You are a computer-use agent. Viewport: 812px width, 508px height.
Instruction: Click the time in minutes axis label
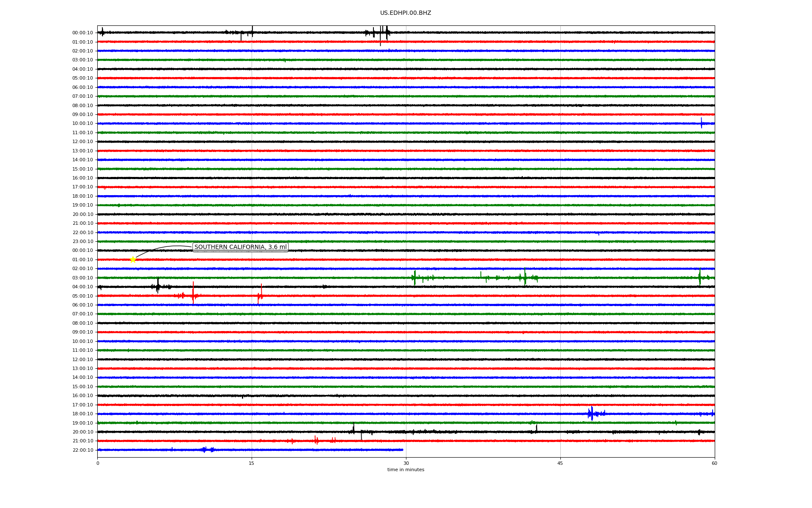point(405,470)
